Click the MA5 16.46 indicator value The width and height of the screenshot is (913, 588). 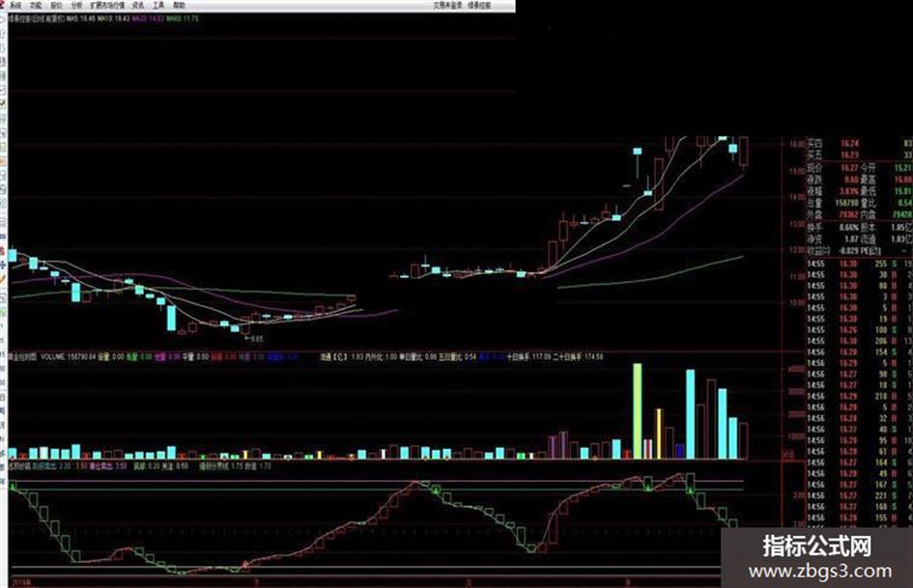point(80,18)
